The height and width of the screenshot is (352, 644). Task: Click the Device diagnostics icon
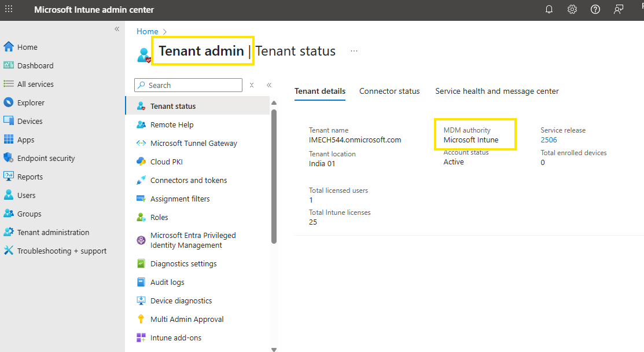point(141,300)
